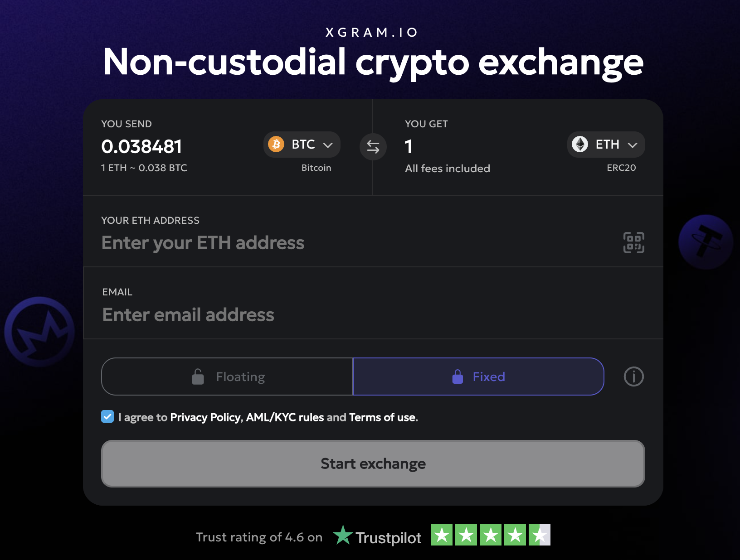Screen dimensions: 740x560
Task: Select the Fixed rate option
Action: [478, 377]
